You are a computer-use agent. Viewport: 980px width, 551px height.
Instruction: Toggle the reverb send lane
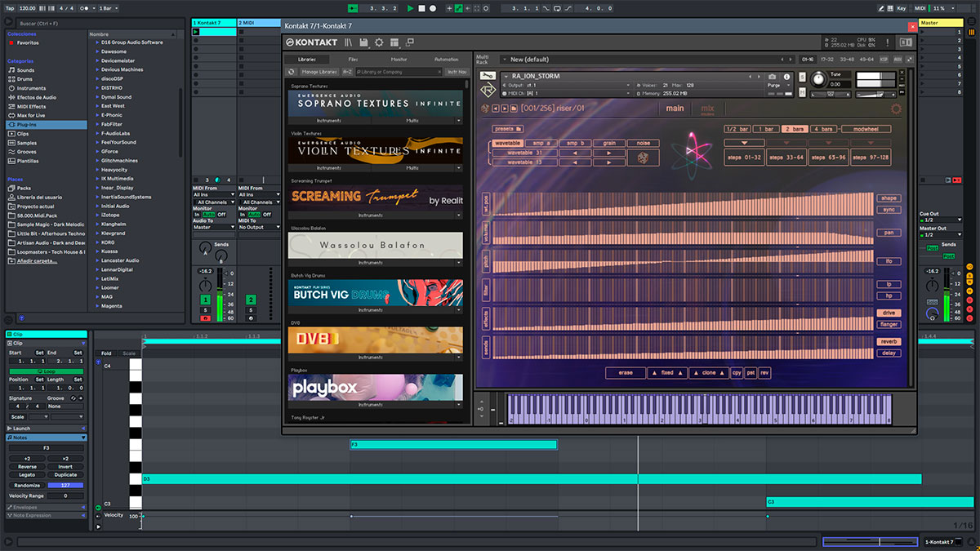(x=889, y=341)
